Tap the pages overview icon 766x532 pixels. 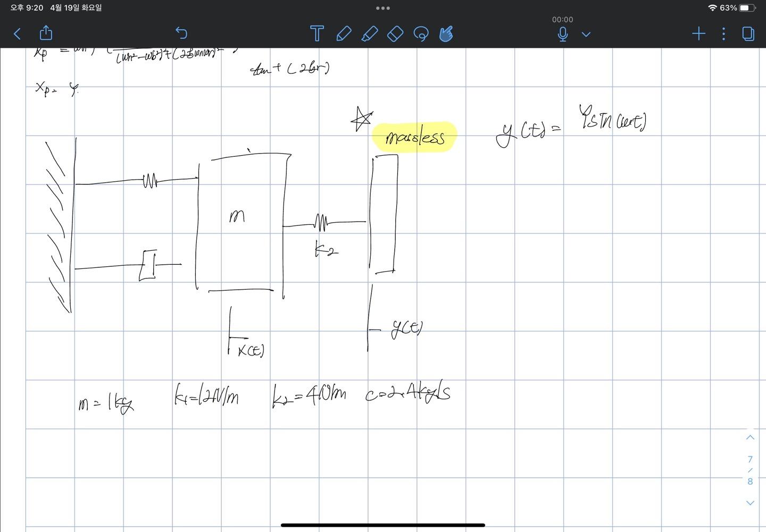[748, 33]
